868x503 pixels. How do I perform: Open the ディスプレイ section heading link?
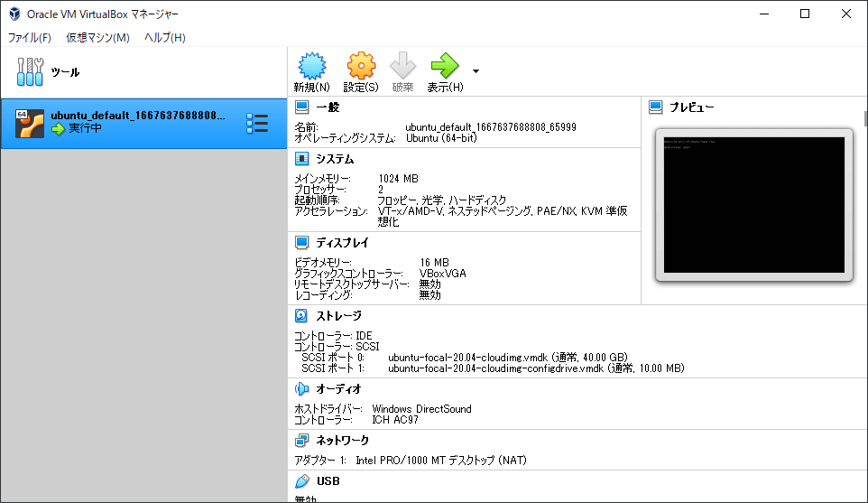[342, 243]
